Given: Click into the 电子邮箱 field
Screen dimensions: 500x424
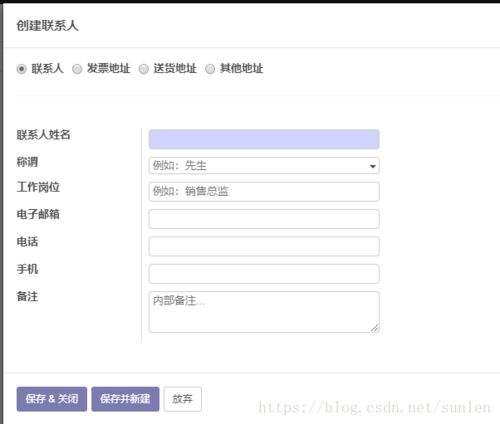Looking at the screenshot, I should (x=264, y=219).
